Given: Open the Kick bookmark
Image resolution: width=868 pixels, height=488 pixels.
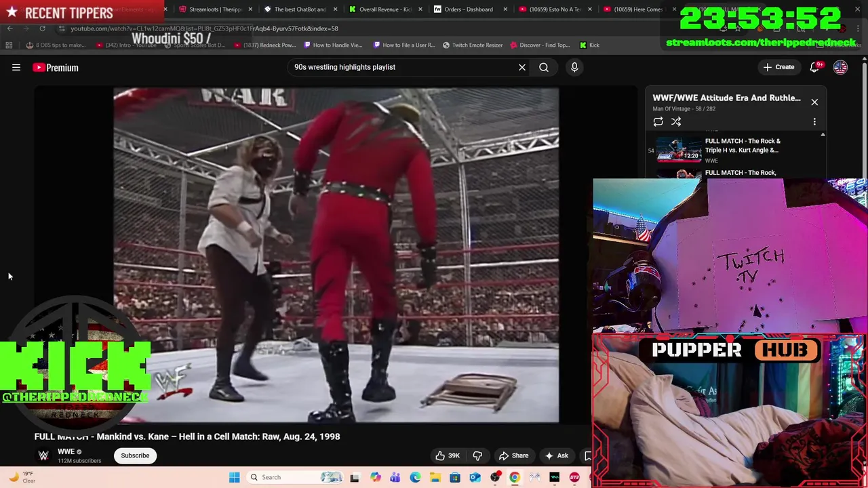Looking at the screenshot, I should [589, 45].
